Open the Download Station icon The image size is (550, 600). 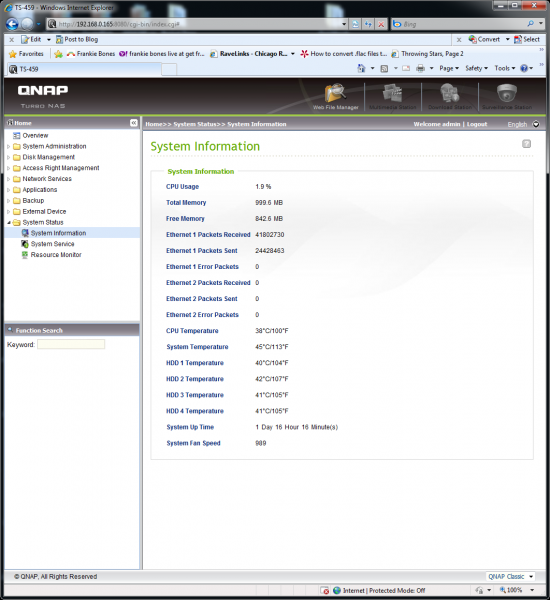450,96
